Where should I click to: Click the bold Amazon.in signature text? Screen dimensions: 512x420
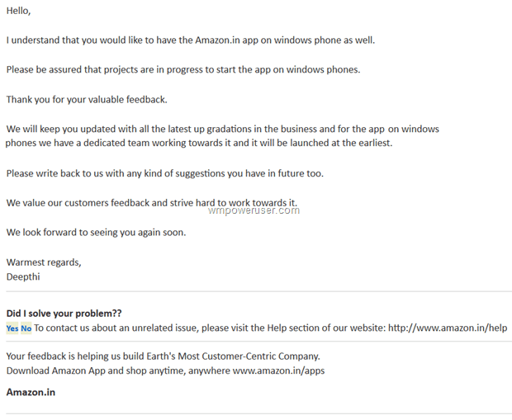[31, 392]
